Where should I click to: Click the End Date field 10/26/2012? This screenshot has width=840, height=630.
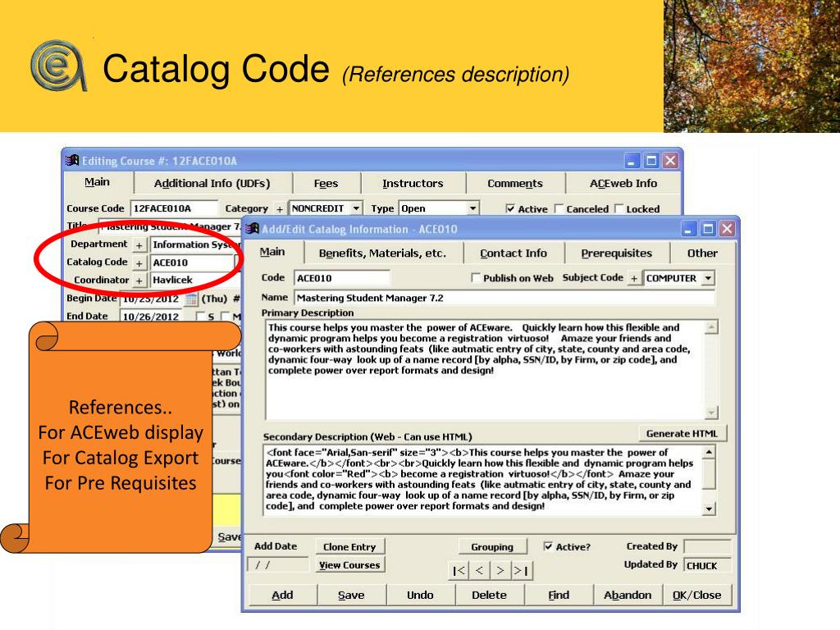tap(151, 317)
